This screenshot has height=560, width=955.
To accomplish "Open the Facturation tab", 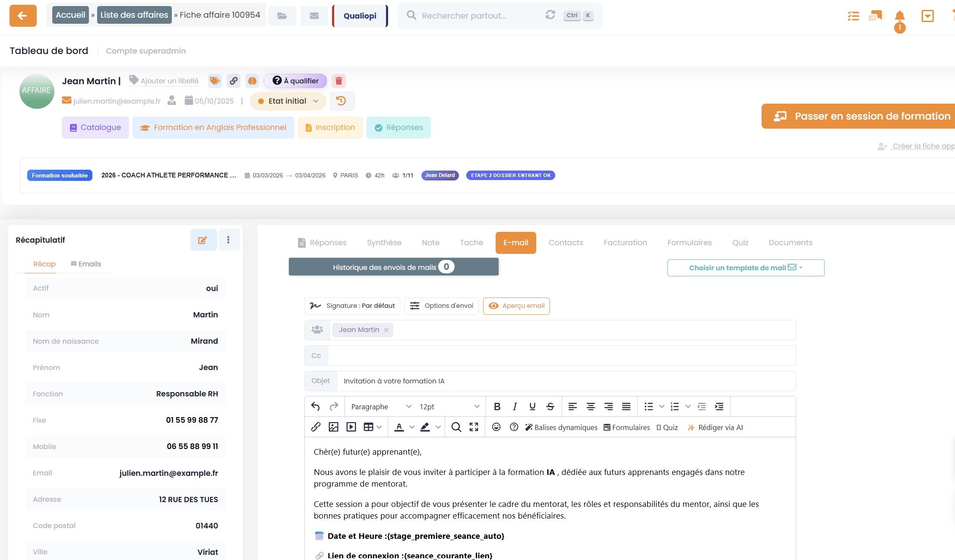I will click(625, 243).
